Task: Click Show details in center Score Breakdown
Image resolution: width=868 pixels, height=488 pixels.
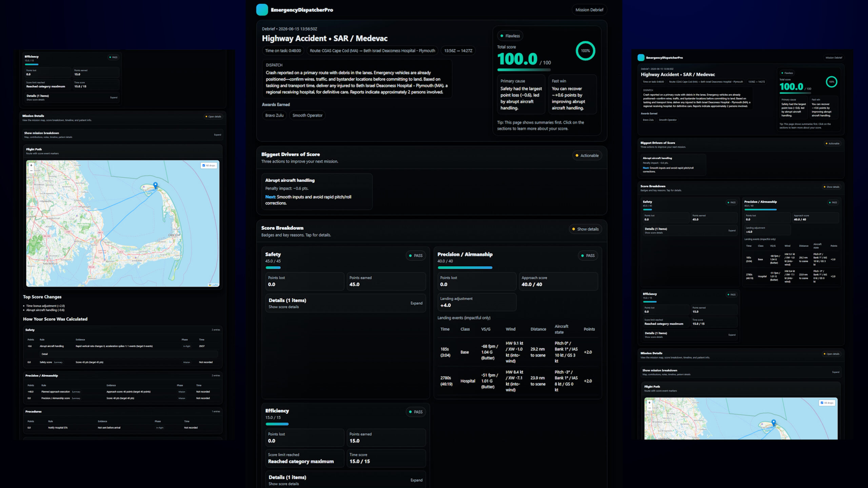Action: point(585,229)
